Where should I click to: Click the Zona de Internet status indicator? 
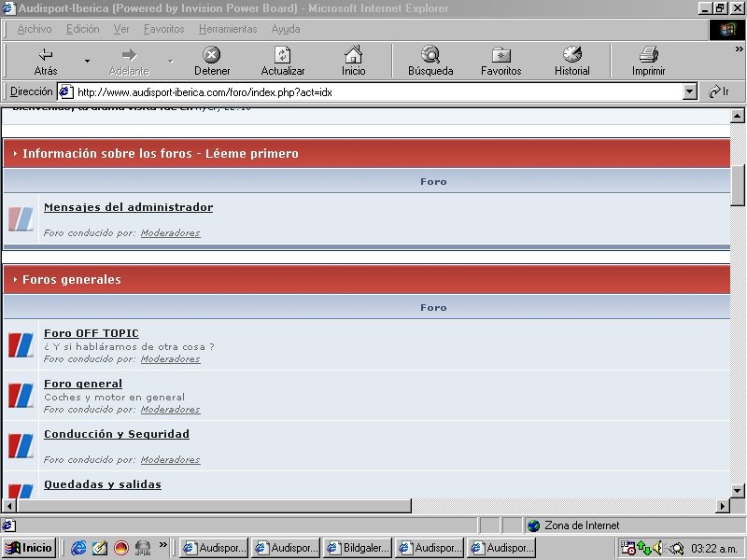tap(573, 525)
